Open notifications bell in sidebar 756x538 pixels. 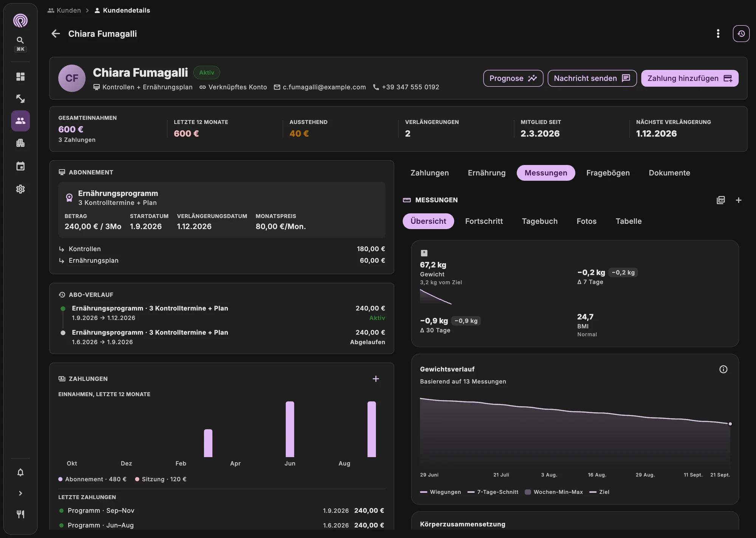[x=20, y=472]
